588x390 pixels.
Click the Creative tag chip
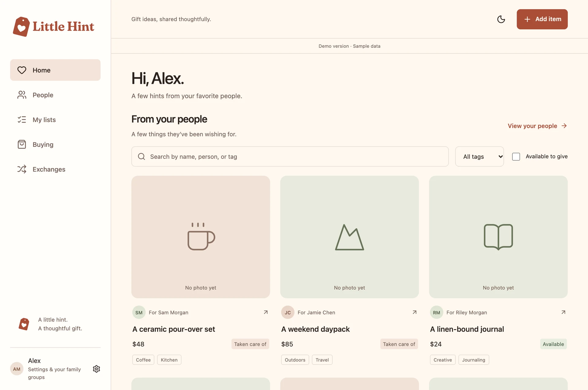[443, 360]
